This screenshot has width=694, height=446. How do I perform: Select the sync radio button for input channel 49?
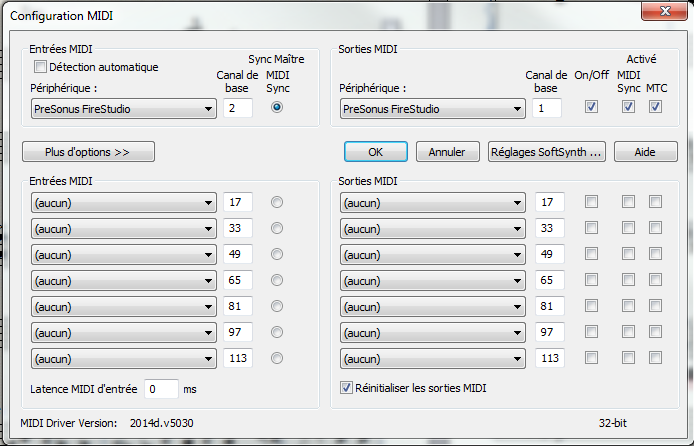pyautogui.click(x=277, y=254)
